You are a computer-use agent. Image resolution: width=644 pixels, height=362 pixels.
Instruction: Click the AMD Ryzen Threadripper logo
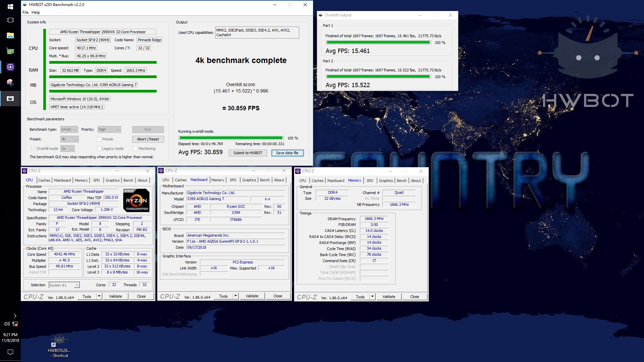point(136,200)
